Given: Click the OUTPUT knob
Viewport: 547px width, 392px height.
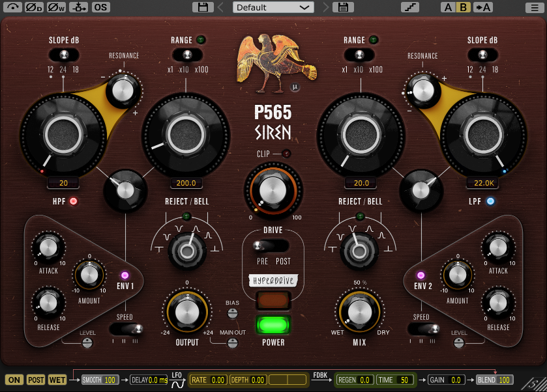Looking at the screenshot, I should tap(187, 311).
